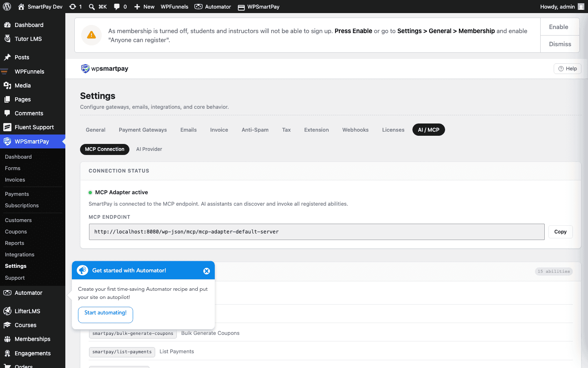Switch to the General settings tab
The image size is (588, 368).
pyautogui.click(x=96, y=130)
